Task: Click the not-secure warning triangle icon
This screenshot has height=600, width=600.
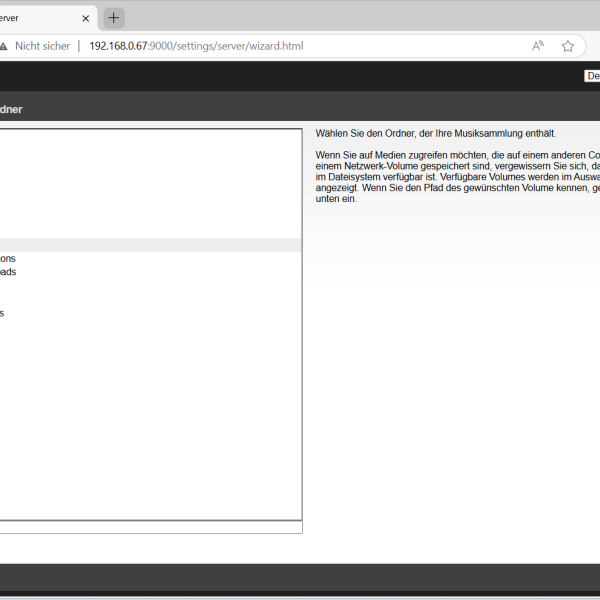Action: 3,46
